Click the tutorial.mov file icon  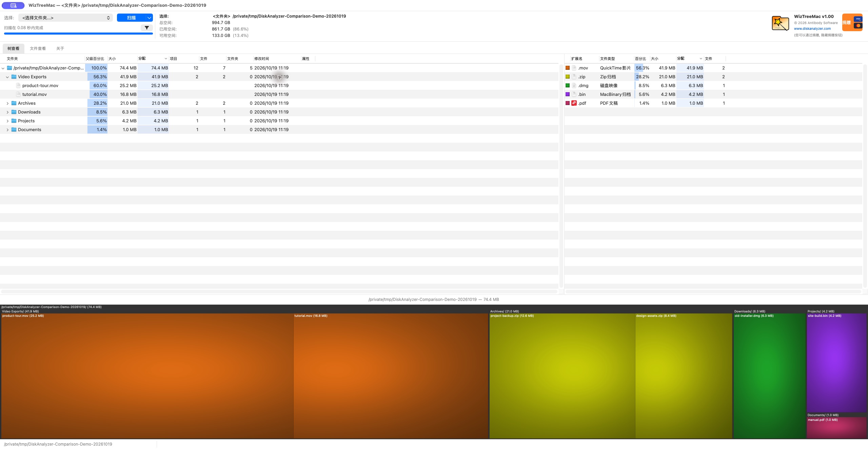18,94
